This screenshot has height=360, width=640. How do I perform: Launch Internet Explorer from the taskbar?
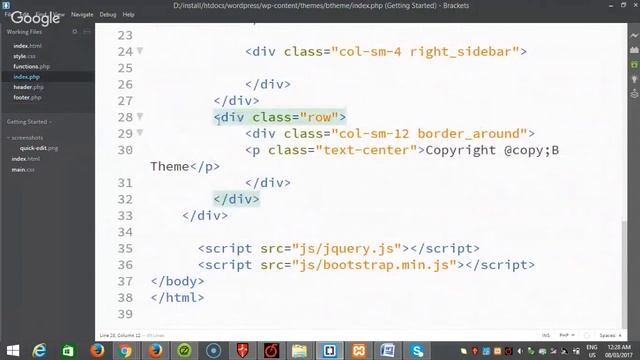(40, 351)
